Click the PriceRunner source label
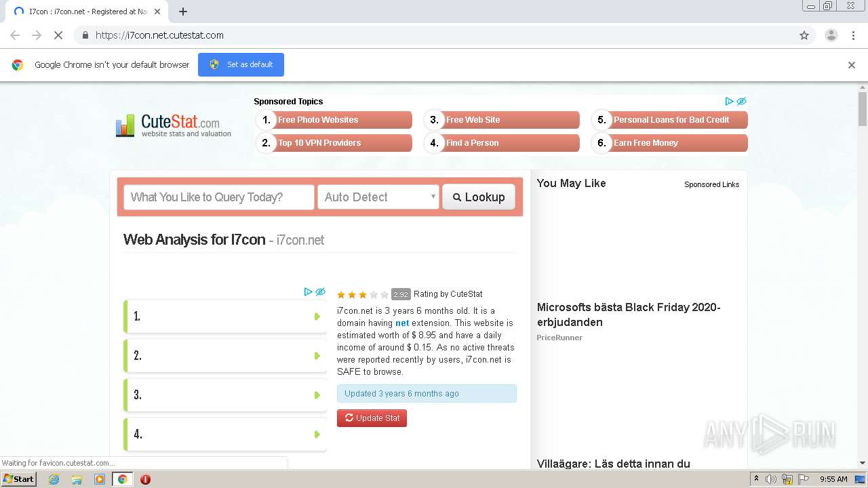 pyautogui.click(x=559, y=338)
